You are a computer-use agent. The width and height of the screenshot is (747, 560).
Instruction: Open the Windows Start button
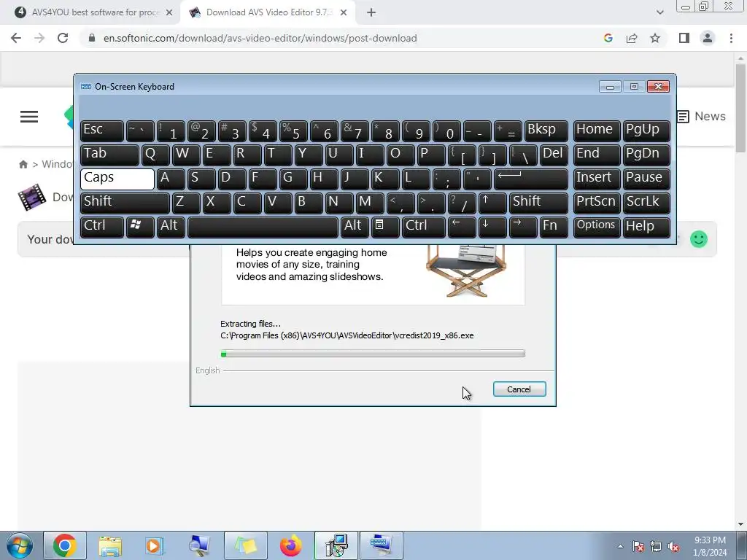pyautogui.click(x=19, y=545)
